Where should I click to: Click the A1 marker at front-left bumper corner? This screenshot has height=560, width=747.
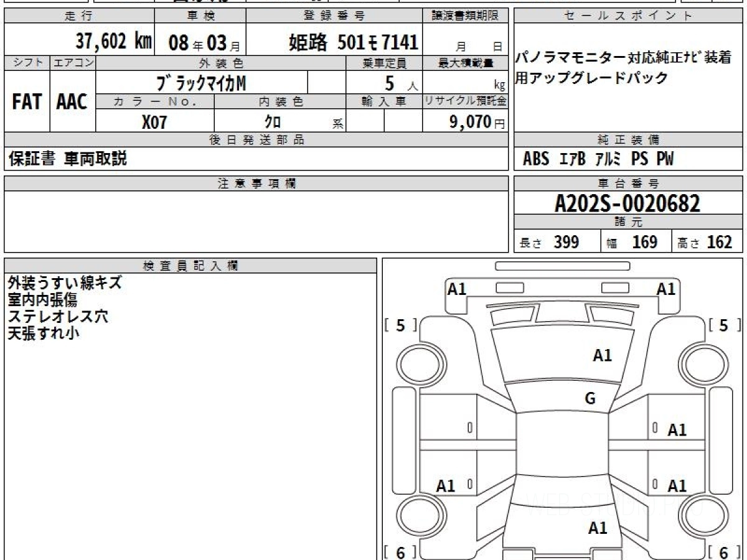(x=457, y=289)
